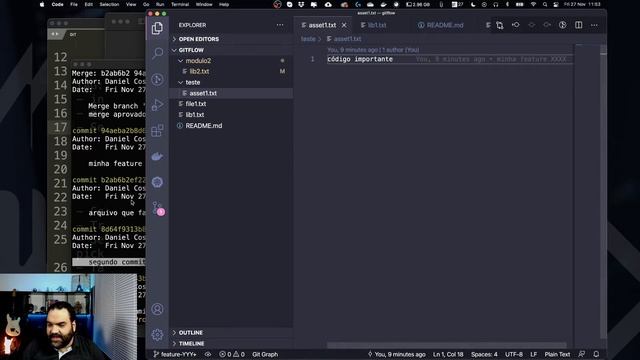Open the GitLens icon with pink badge

pyautogui.click(x=158, y=208)
